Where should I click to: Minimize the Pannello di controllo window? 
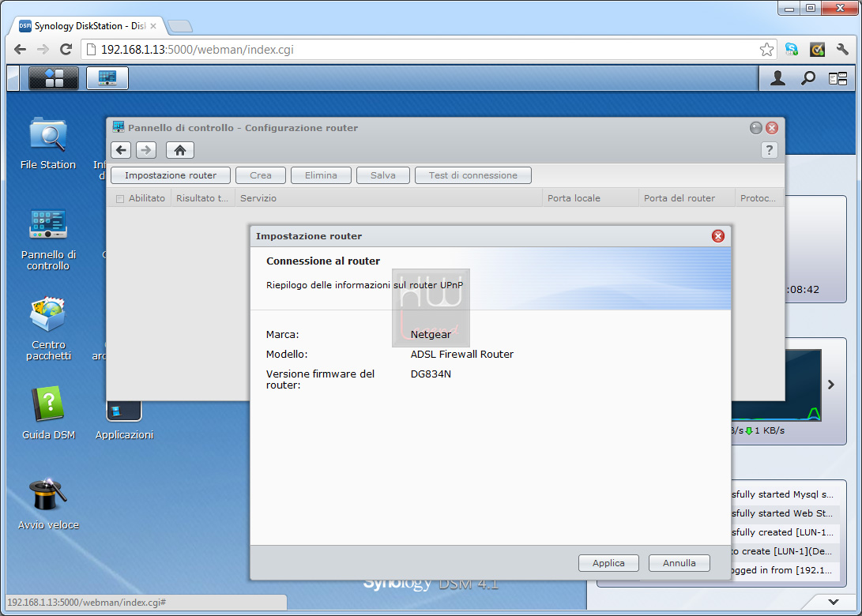click(756, 128)
